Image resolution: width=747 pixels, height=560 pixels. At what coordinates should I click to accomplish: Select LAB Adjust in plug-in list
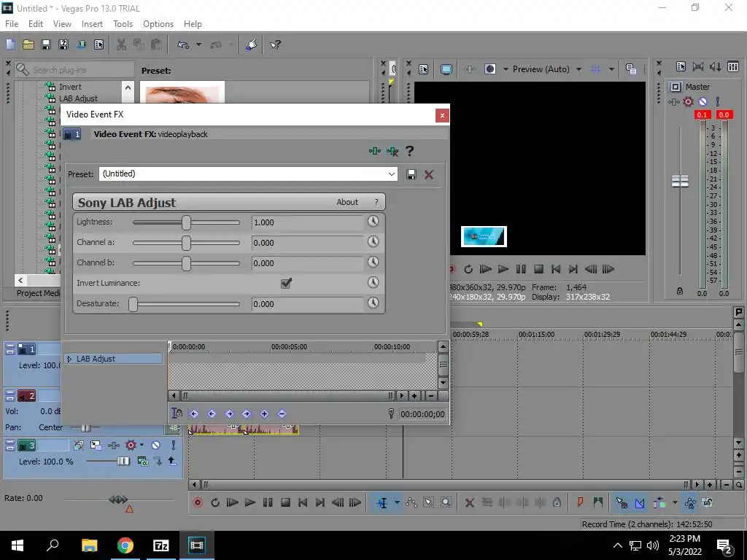click(x=78, y=98)
